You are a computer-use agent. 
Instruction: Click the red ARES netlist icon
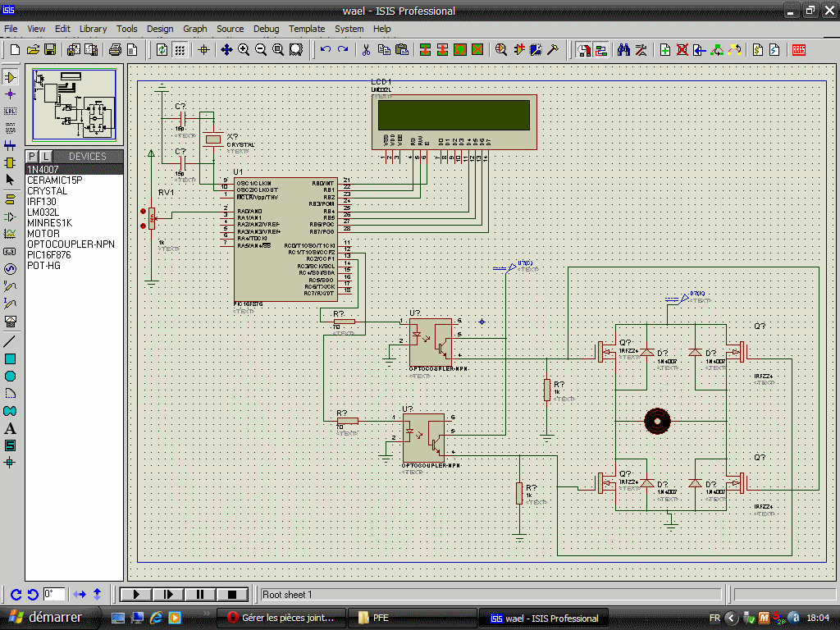pyautogui.click(x=798, y=50)
